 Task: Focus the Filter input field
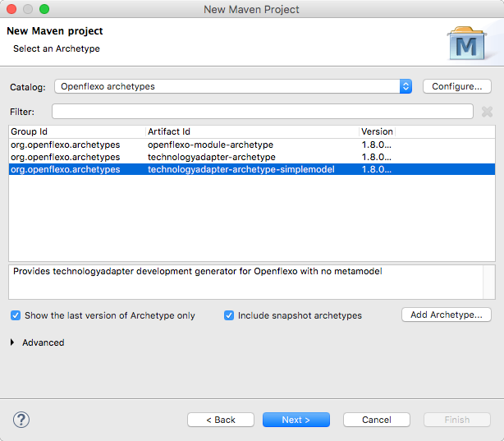263,112
